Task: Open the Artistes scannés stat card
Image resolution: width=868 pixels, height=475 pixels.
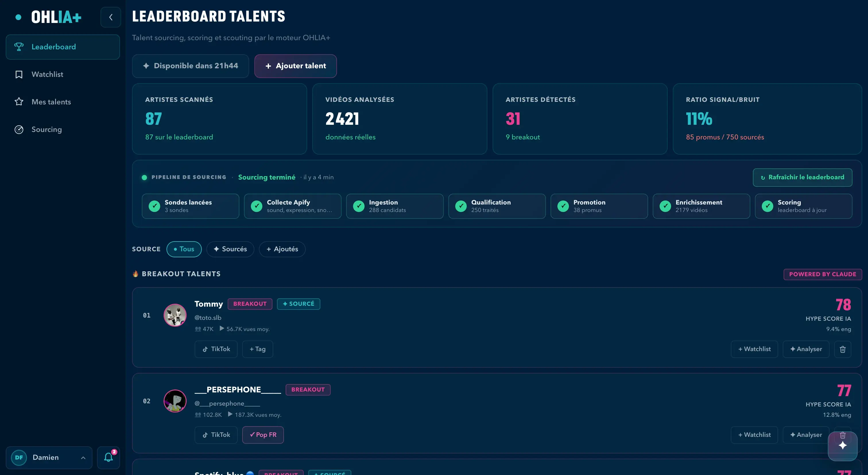Action: click(219, 119)
